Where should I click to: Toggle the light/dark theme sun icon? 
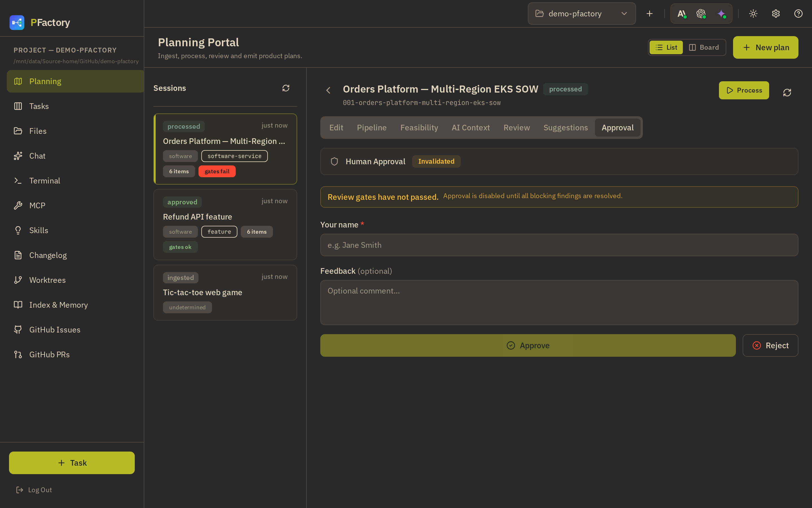(x=753, y=14)
